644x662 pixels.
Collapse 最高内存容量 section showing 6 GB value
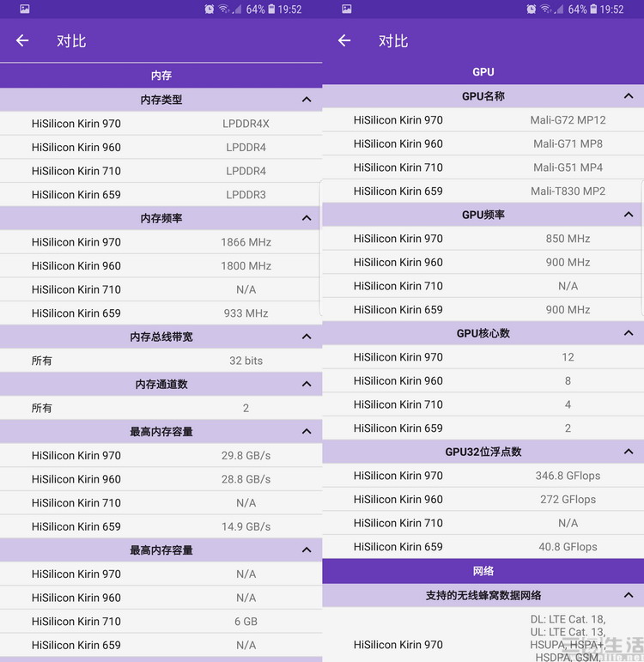pos(307,550)
